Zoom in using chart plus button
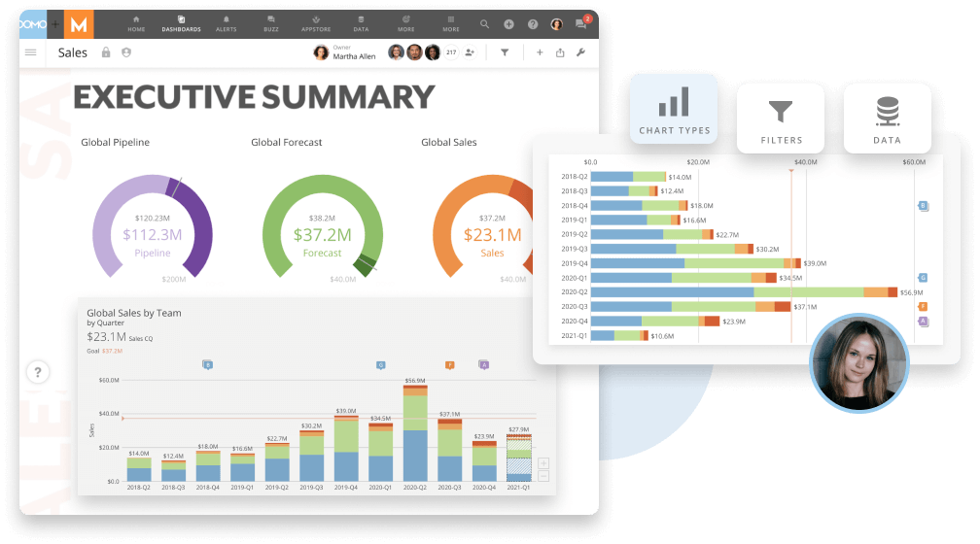 click(542, 463)
